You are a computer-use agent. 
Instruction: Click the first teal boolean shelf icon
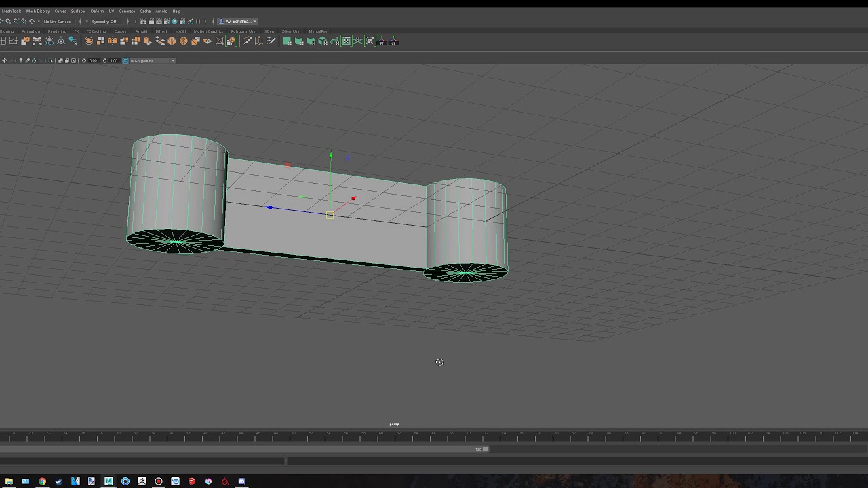click(287, 41)
